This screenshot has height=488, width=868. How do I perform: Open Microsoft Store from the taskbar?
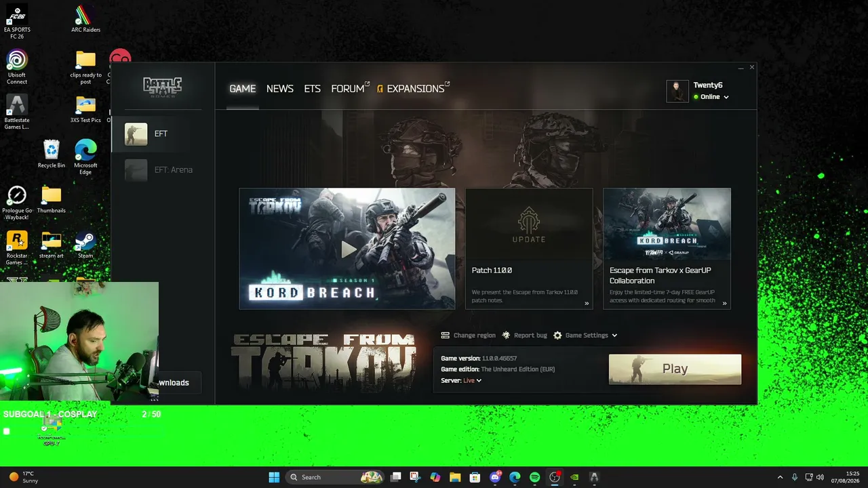(x=475, y=477)
